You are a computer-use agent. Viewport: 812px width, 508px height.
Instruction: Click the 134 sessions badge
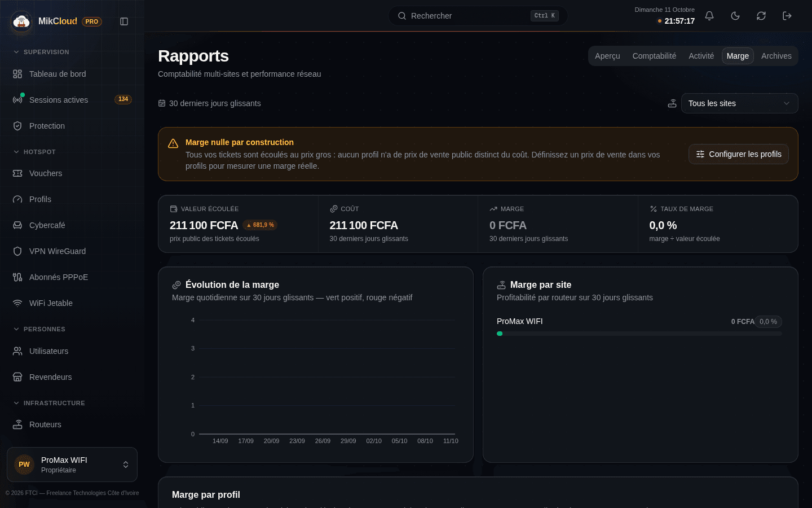coord(123,99)
